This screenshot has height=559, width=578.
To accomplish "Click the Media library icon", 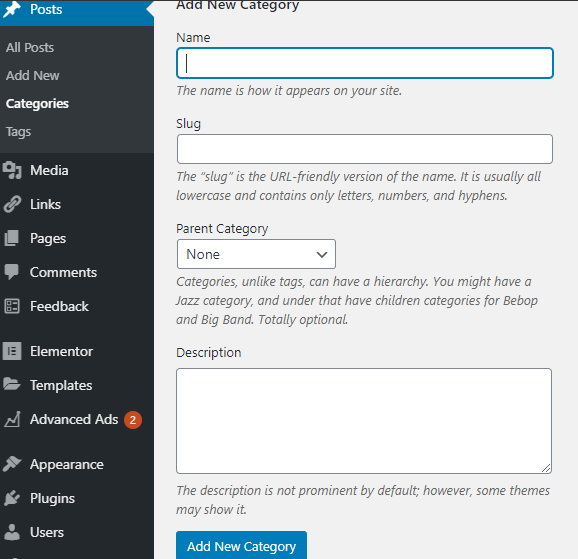I will click(x=12, y=170).
